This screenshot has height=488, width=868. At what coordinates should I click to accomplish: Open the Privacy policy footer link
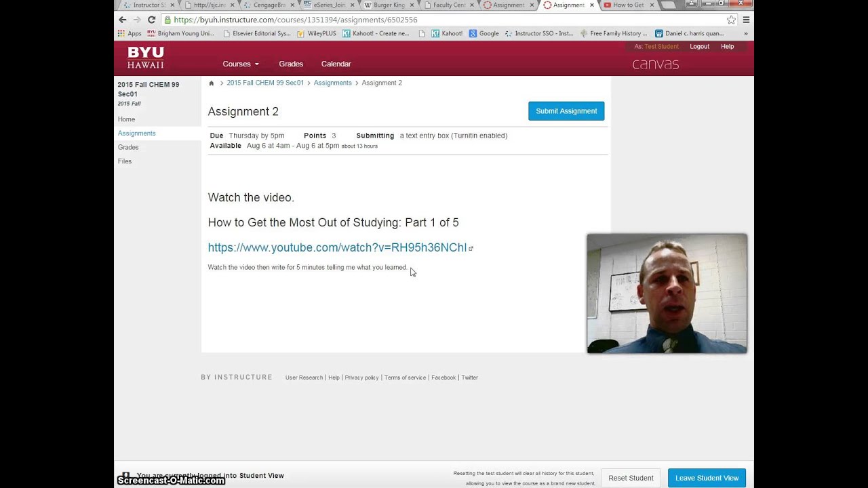[361, 378]
